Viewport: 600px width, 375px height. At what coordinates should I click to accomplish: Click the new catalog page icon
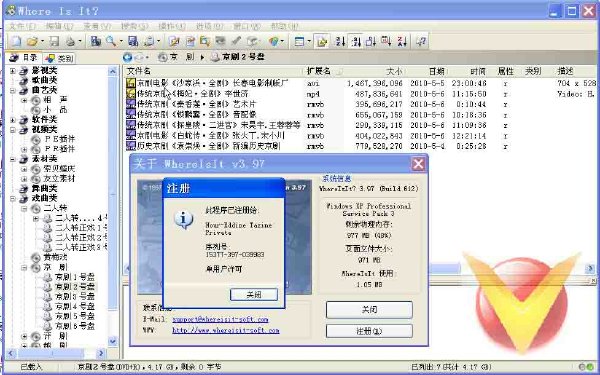tap(15, 41)
